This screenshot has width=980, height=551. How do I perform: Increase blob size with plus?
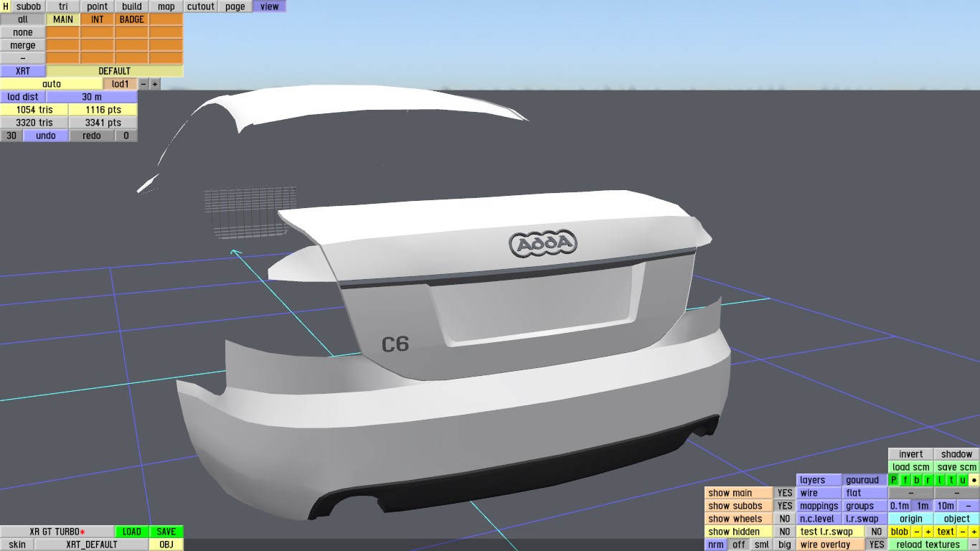(x=928, y=532)
